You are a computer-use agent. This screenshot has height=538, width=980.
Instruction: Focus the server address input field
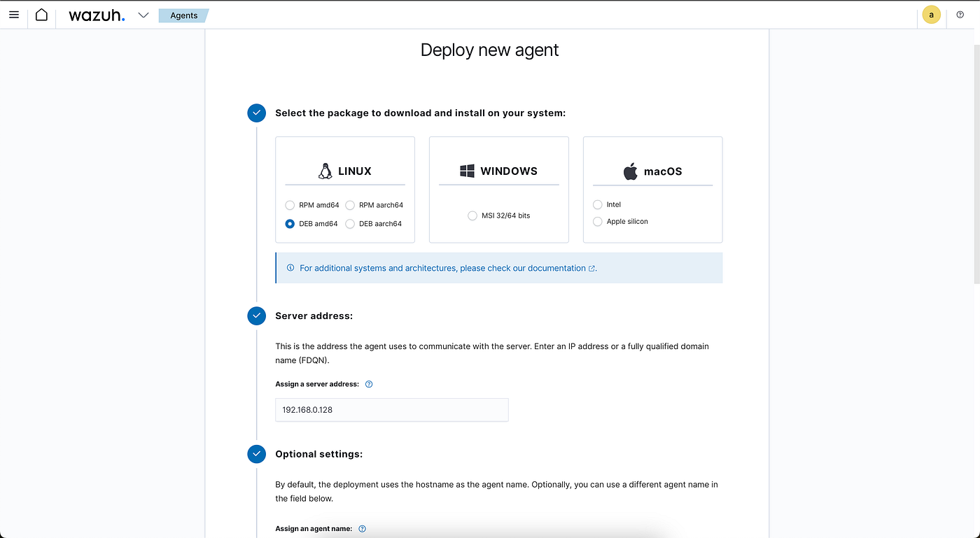(x=392, y=410)
